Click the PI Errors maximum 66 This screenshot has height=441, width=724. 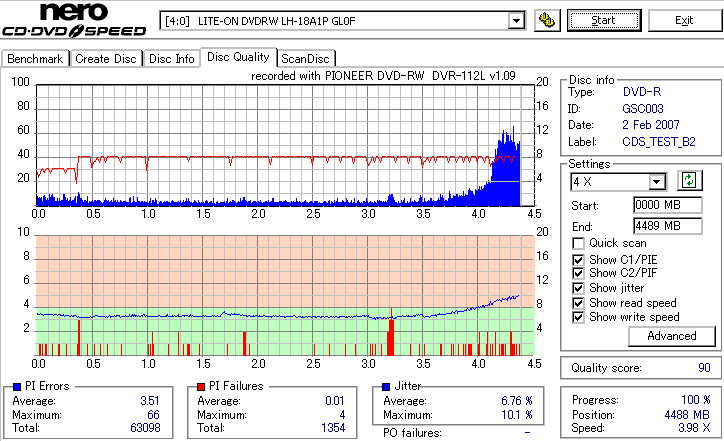(153, 415)
